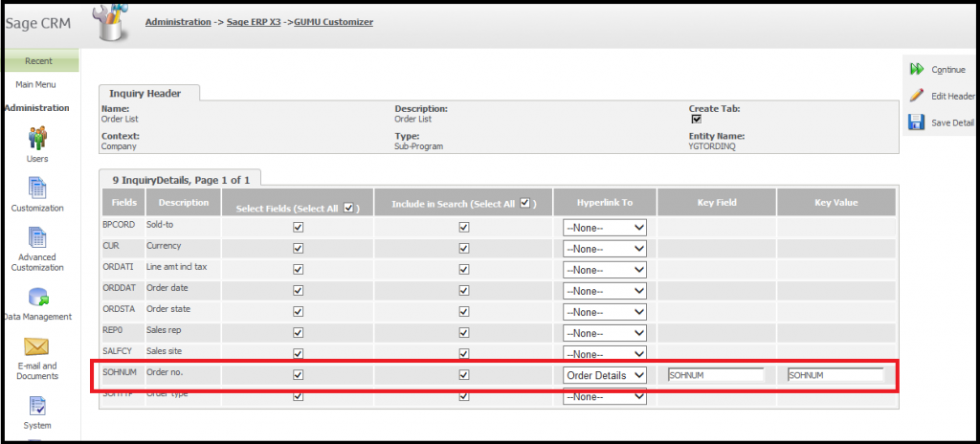Toggle the Create Tab checkbox

697,119
